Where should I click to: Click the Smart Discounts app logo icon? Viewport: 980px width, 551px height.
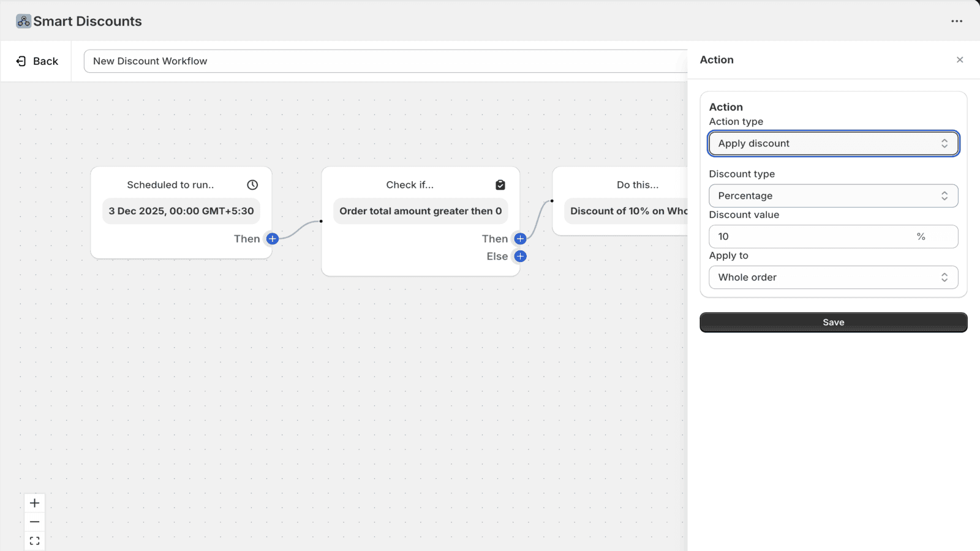point(23,21)
